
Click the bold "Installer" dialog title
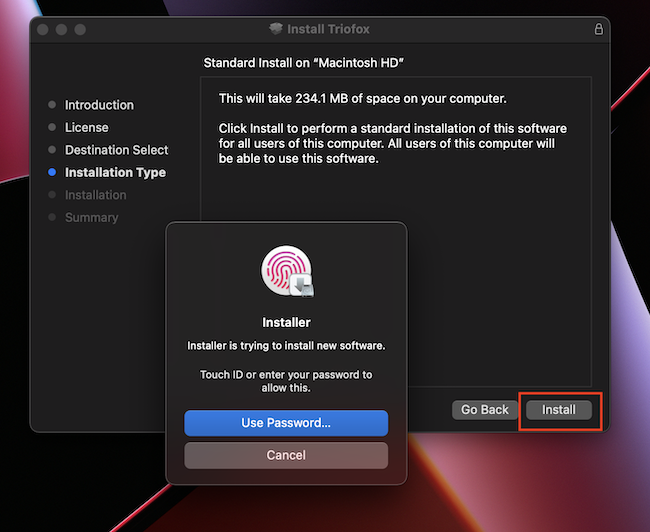point(286,322)
